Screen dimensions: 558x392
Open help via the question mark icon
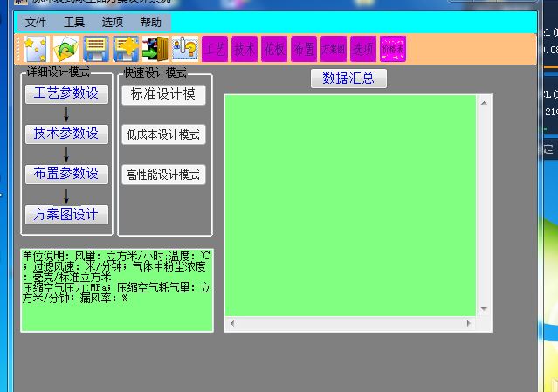point(185,49)
